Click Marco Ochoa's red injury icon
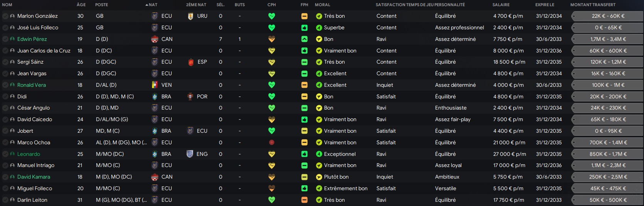 (272, 142)
